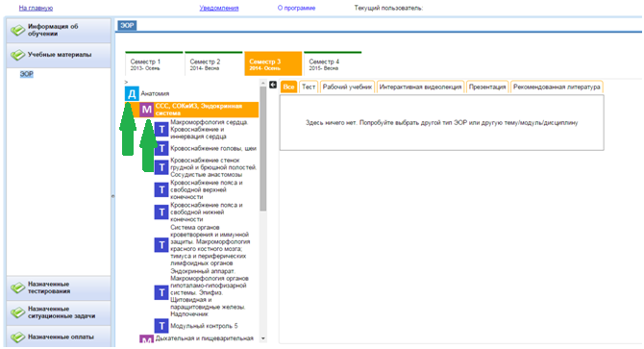Click Т icon for Система органов кроветворения

pos(161,245)
